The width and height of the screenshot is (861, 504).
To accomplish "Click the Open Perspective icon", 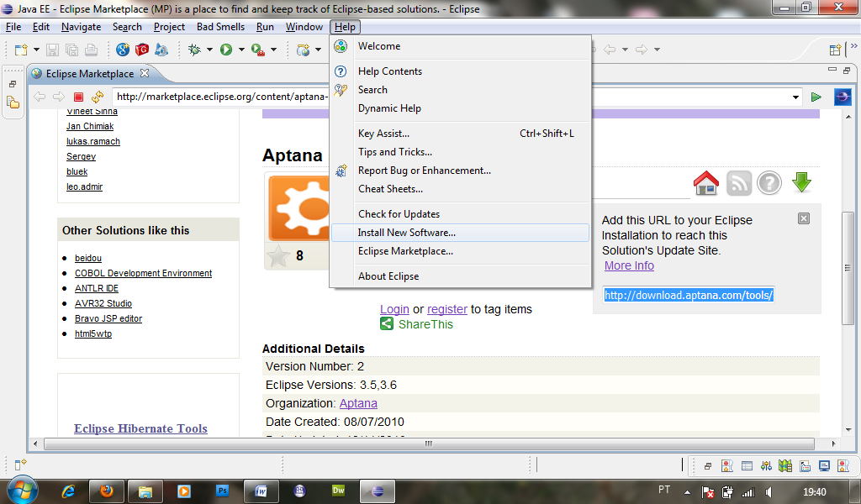I will (835, 50).
